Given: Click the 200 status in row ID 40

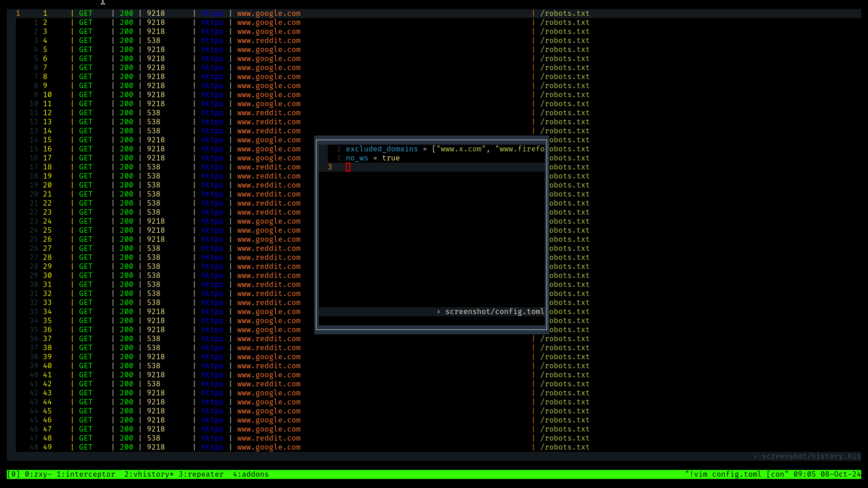Looking at the screenshot, I should (126, 366).
